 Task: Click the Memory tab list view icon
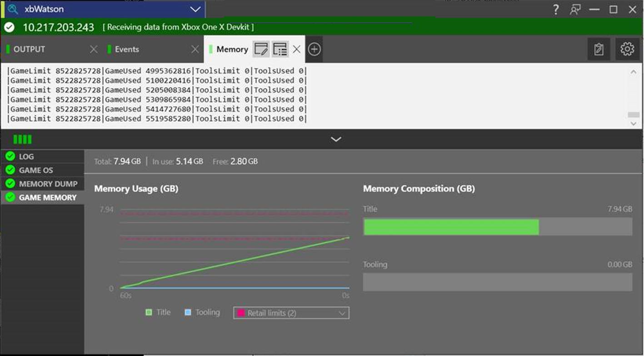click(280, 49)
